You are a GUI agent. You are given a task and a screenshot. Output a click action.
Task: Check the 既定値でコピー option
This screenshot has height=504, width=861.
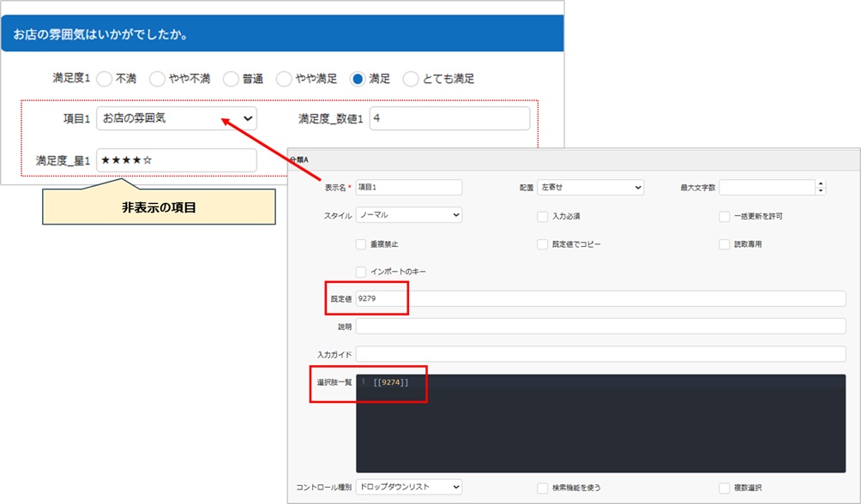click(x=543, y=244)
